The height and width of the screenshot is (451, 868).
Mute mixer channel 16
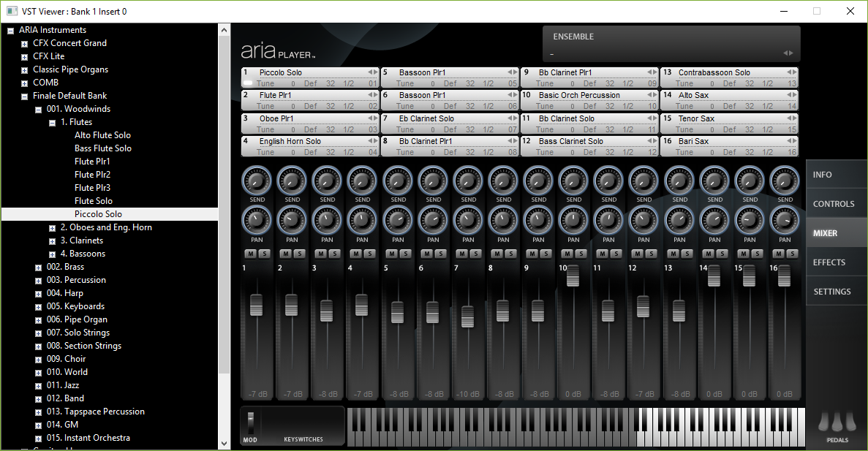[x=779, y=254]
